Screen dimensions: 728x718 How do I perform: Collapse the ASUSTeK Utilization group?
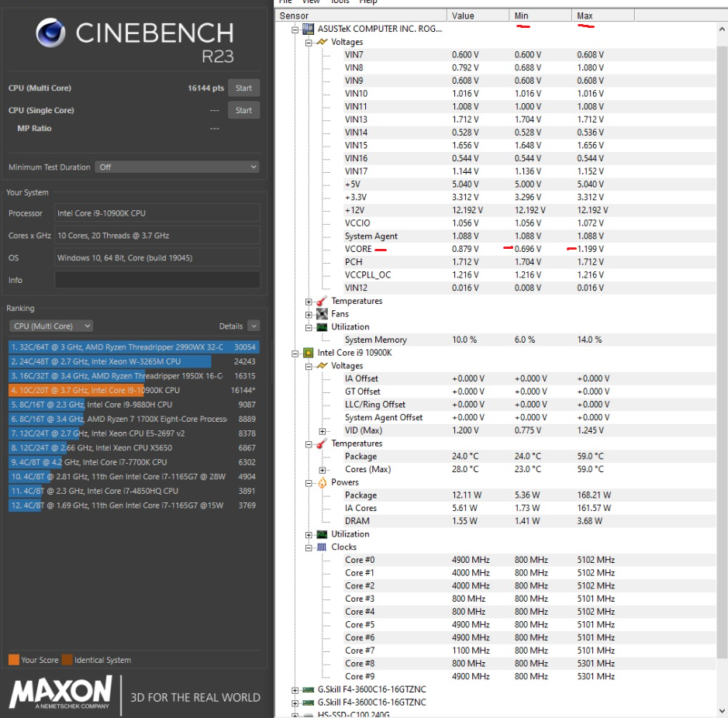tap(309, 328)
